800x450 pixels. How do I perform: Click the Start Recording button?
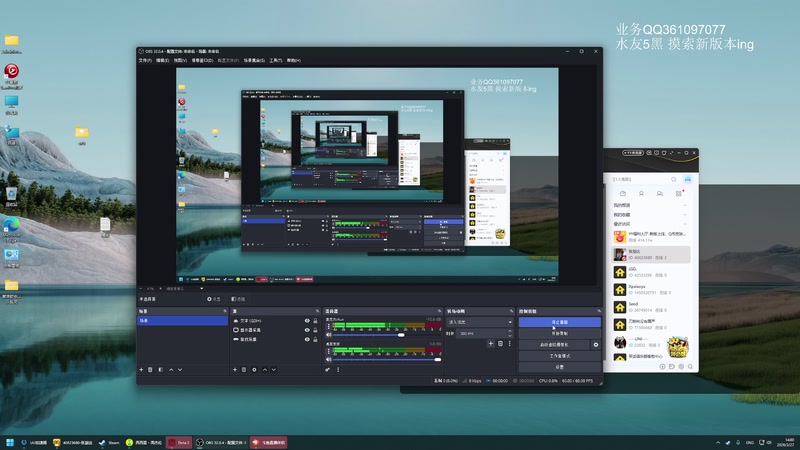coord(560,333)
